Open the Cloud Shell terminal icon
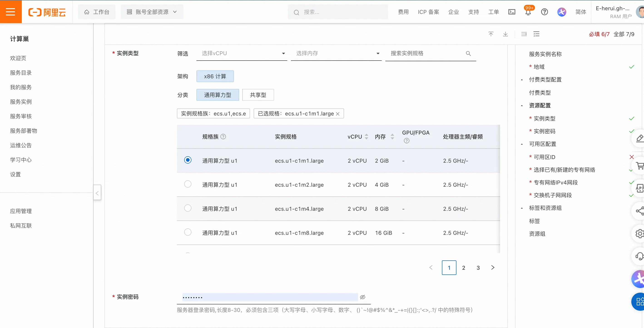 pos(512,12)
